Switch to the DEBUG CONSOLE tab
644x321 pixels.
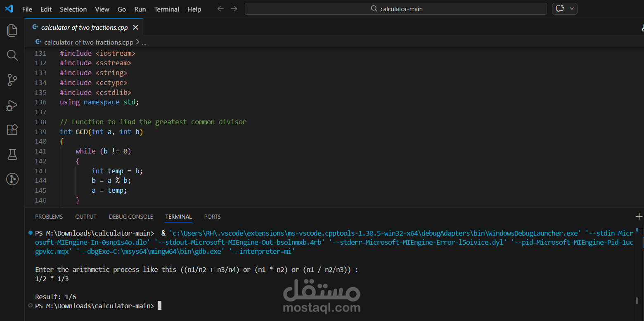click(x=131, y=216)
